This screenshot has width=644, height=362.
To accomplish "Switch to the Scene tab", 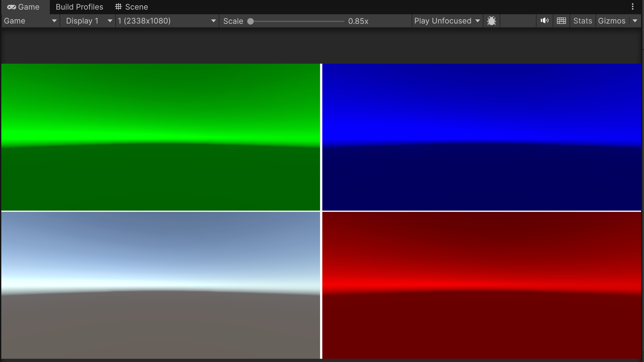I will [x=132, y=7].
